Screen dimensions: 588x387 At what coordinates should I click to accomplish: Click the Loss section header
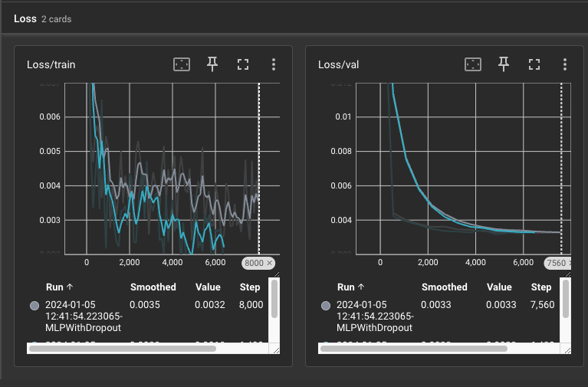(25, 18)
